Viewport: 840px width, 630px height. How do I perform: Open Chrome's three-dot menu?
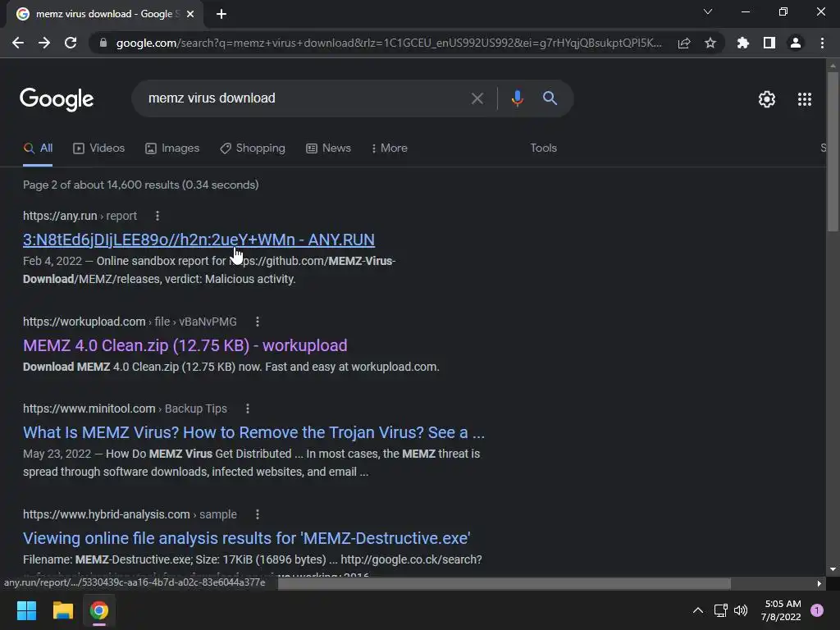click(x=822, y=43)
